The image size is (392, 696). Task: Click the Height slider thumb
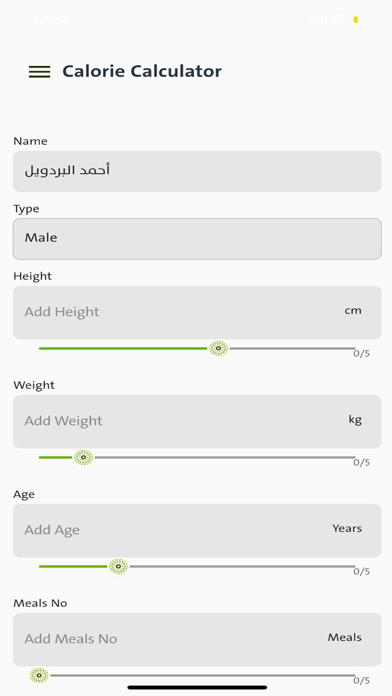[218, 348]
